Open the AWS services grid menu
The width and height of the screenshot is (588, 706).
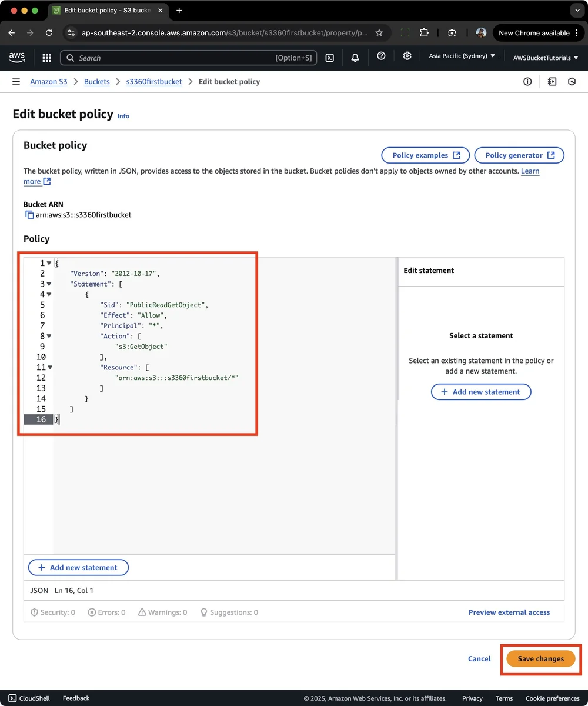pos(46,57)
